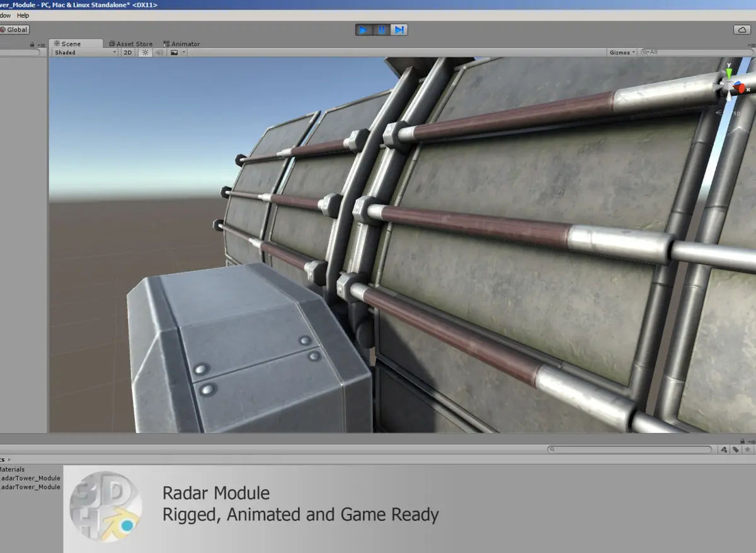The height and width of the screenshot is (553, 756).
Task: Toggle scene effects image icon
Action: point(174,52)
